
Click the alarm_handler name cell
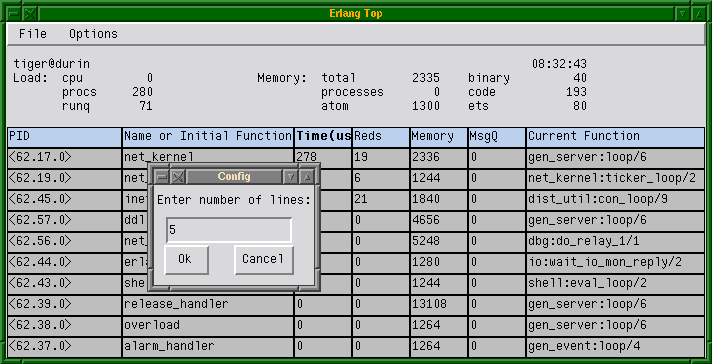[208, 346]
